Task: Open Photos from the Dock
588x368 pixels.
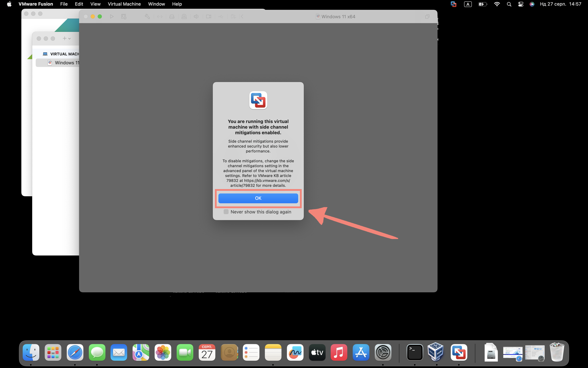Action: (x=163, y=352)
